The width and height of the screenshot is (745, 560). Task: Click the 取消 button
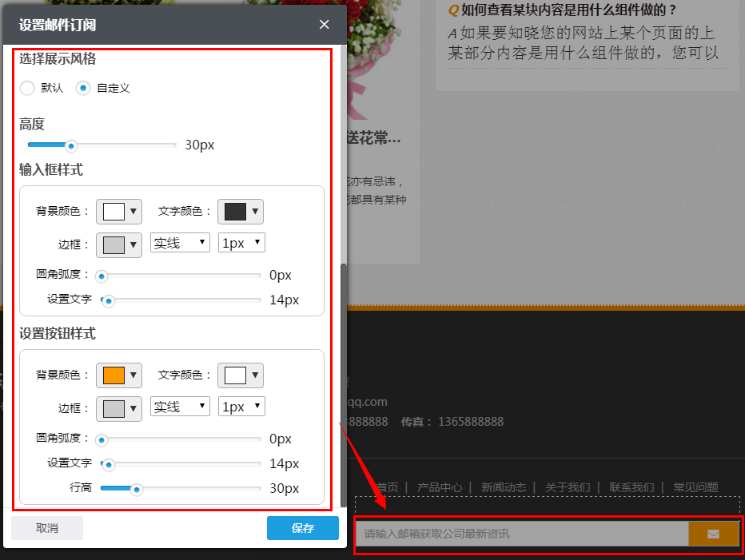coord(46,527)
